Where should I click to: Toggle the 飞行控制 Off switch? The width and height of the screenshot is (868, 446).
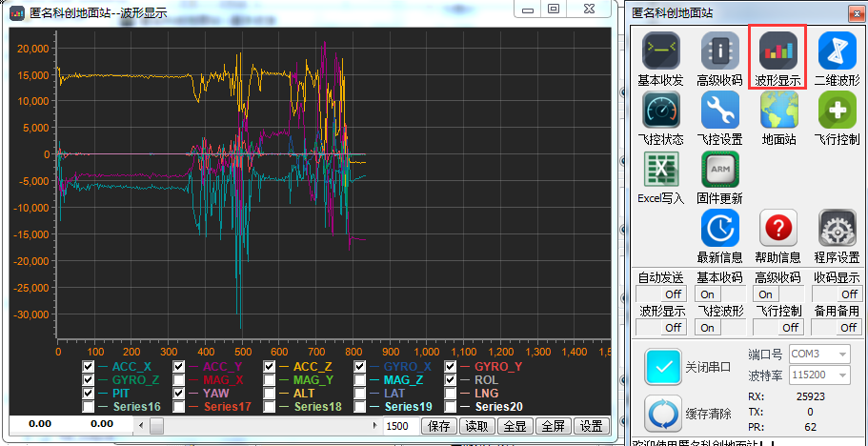777,328
